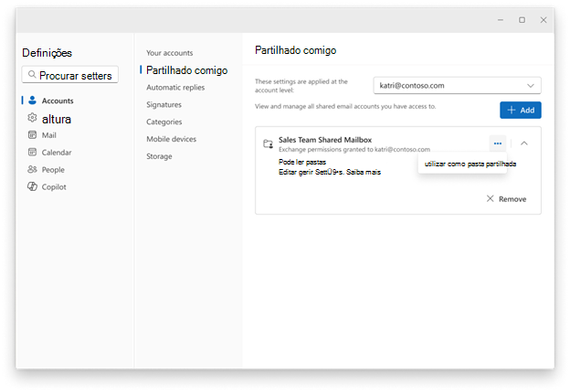This screenshot has width=570, height=392.
Task: Open the three-dots menu for Sales Team
Action: tap(498, 143)
